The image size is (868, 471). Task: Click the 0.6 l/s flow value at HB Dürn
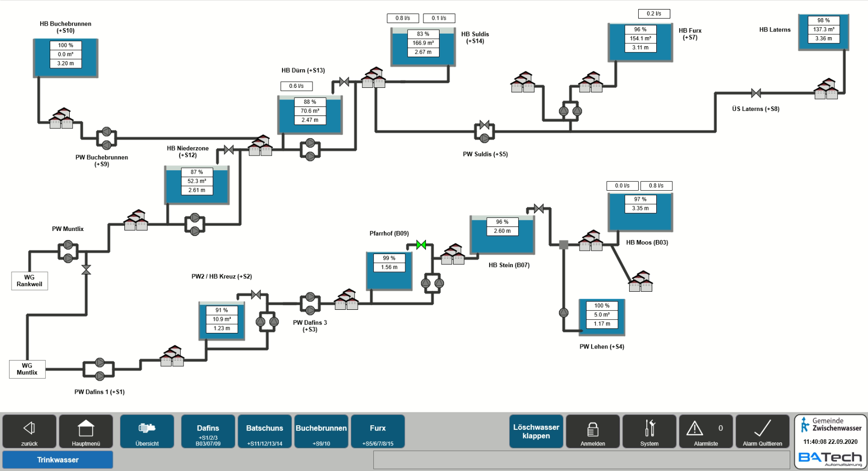[297, 86]
